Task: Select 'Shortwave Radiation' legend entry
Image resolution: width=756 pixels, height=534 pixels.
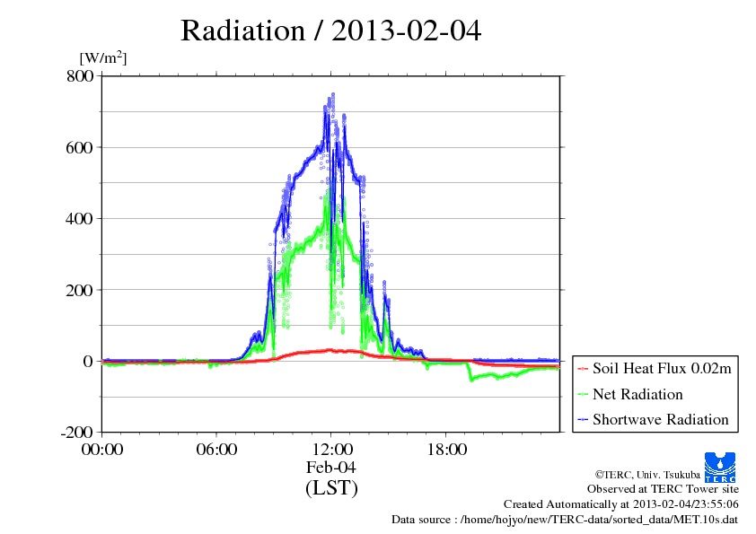Action: [661, 419]
